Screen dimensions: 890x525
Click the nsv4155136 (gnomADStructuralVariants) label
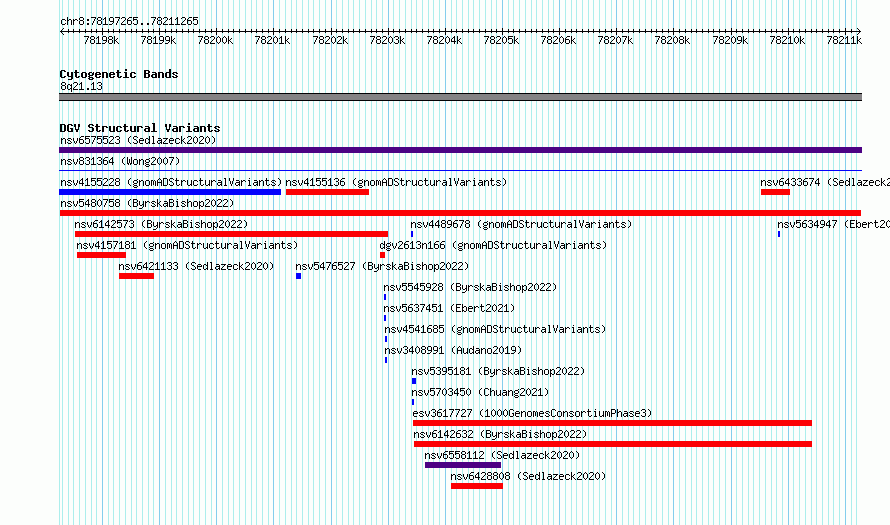(x=396, y=182)
